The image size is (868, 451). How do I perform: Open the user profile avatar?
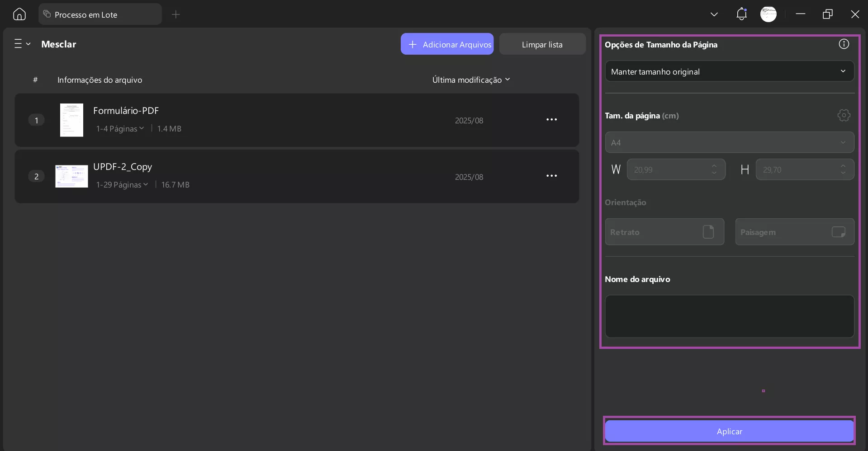[768, 14]
